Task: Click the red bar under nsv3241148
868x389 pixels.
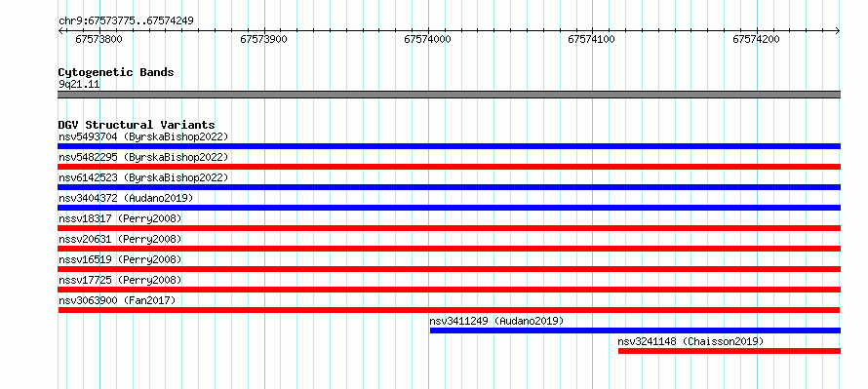Action: click(730, 351)
